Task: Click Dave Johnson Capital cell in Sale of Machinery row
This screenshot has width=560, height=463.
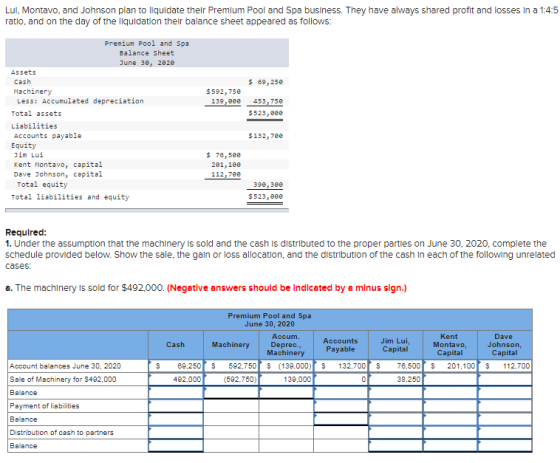Action: tap(505, 379)
